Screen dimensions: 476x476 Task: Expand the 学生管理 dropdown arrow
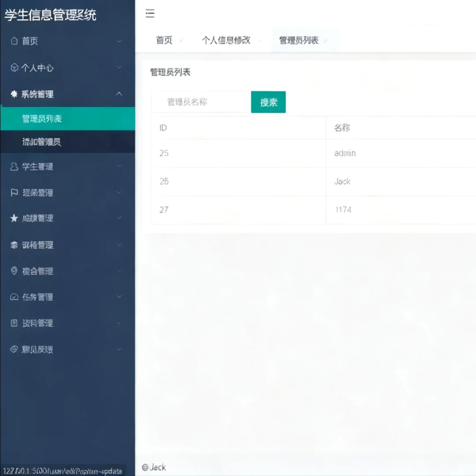(119, 167)
